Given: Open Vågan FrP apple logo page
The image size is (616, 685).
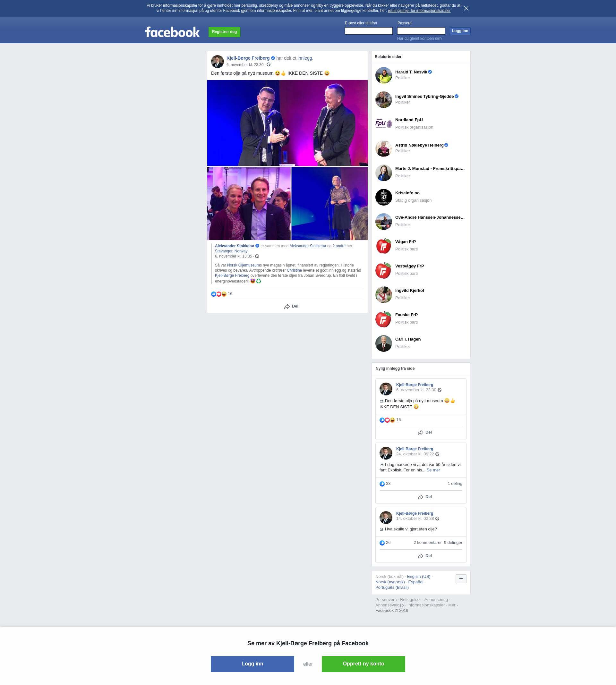Looking at the screenshot, I should tap(383, 246).
